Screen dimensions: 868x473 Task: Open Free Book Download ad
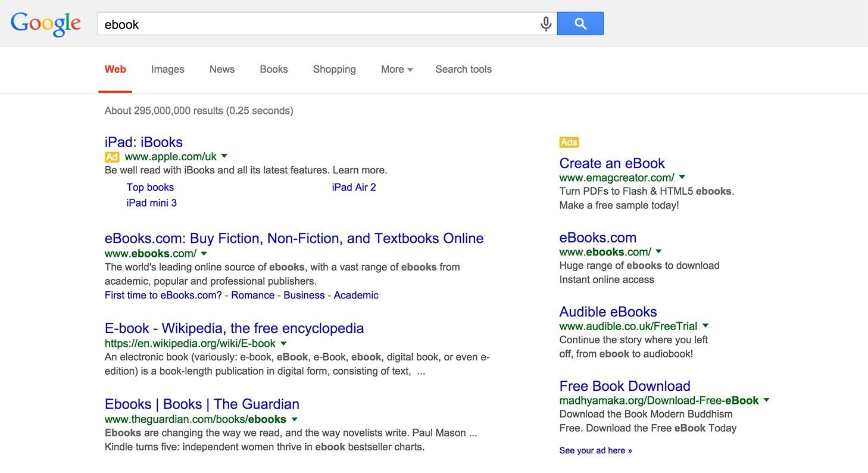coord(625,386)
